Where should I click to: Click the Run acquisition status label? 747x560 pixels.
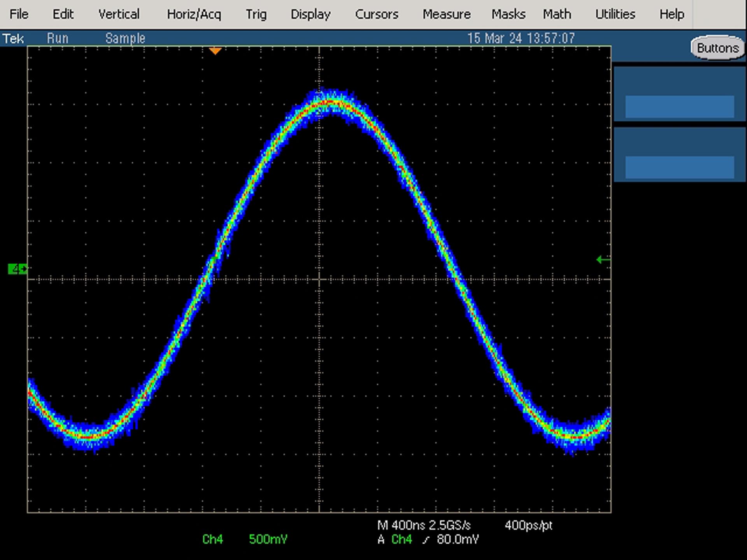point(58,38)
